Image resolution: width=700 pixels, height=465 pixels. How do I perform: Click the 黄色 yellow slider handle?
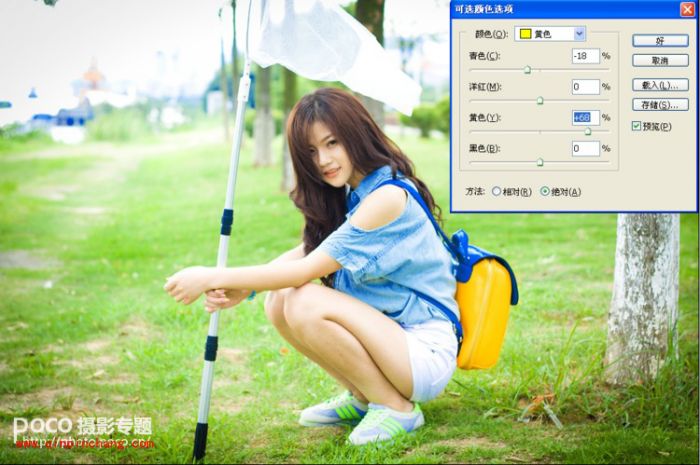tap(588, 131)
